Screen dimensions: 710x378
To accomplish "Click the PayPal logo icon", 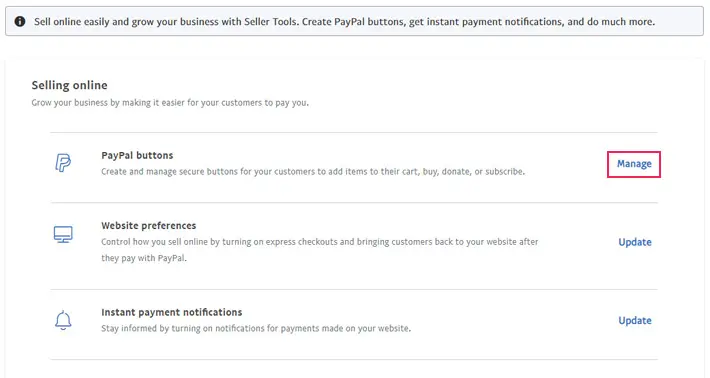I will [63, 163].
